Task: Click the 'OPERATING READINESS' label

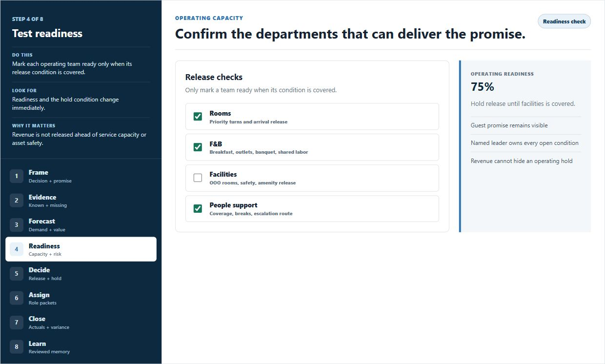Action: [502, 74]
